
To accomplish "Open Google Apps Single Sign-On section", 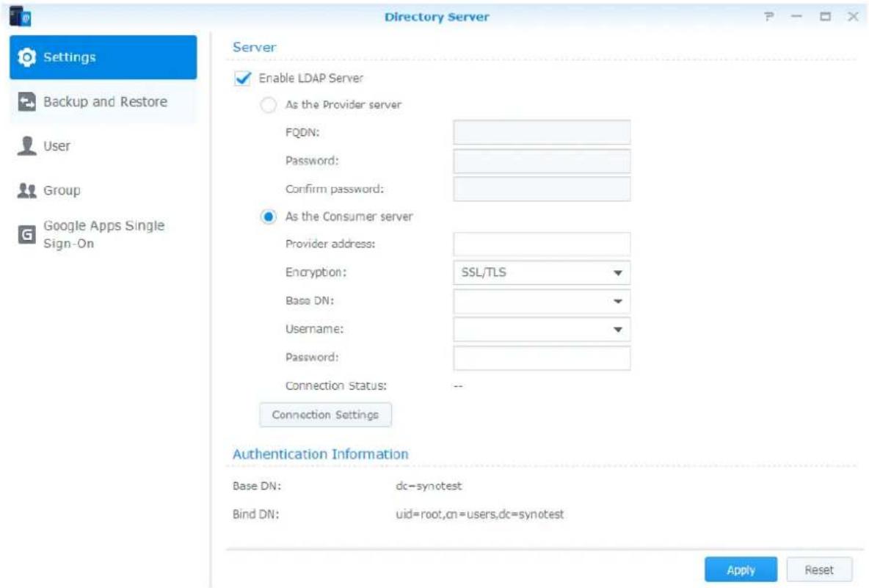I will click(x=103, y=234).
